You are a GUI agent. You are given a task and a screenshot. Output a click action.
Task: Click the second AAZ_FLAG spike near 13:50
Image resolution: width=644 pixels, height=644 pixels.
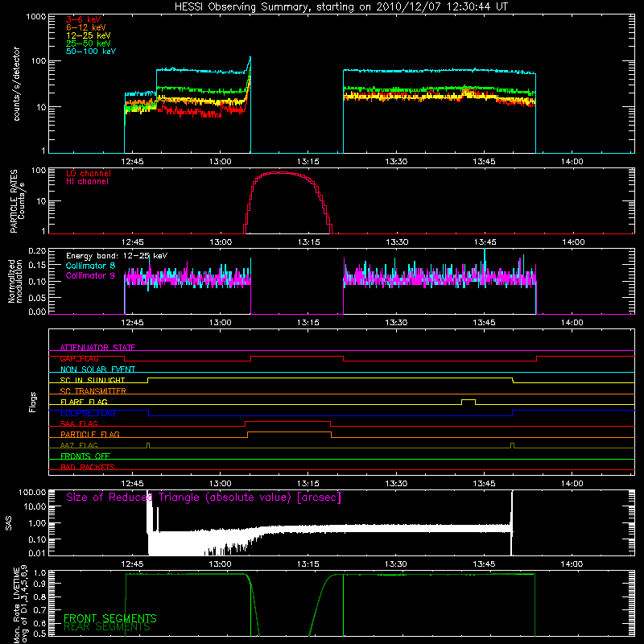click(x=512, y=445)
